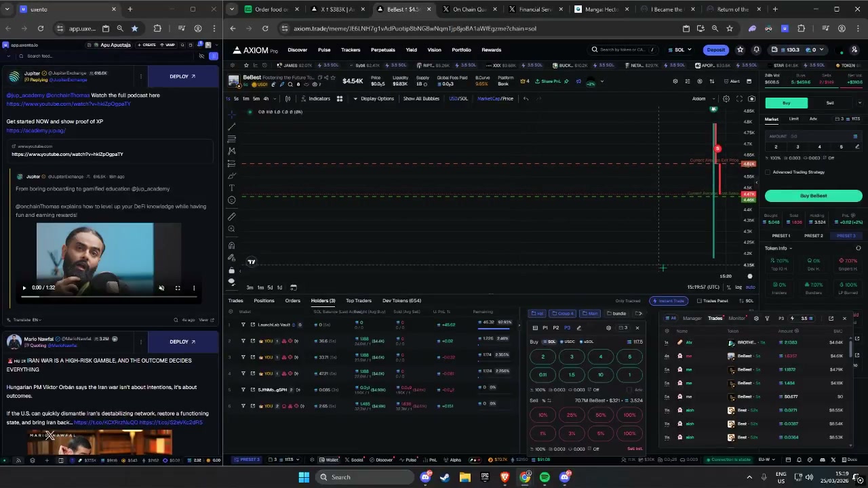Viewport: 868px width, 488px height.
Task: Open the notifications bell in Axiom
Action: point(756,49)
